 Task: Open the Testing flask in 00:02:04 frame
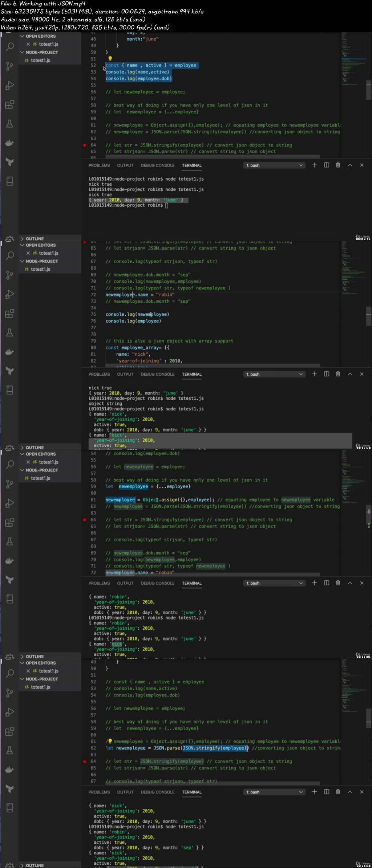(x=10, y=124)
